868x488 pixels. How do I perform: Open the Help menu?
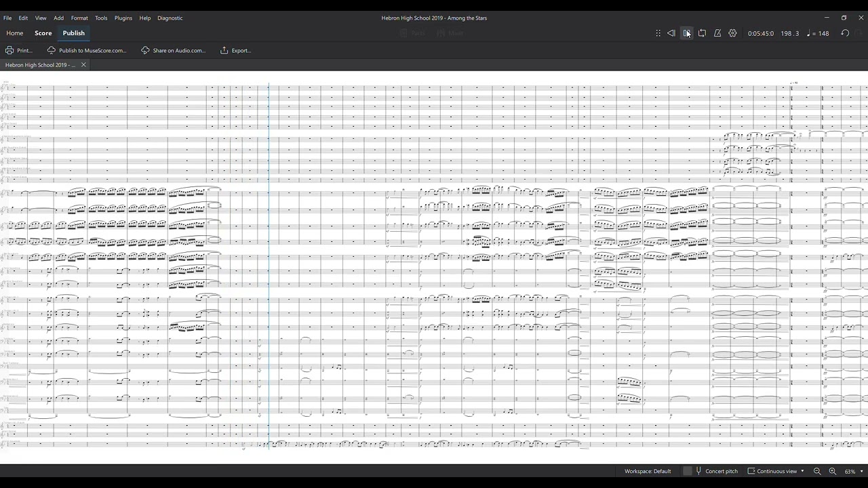coord(145,18)
